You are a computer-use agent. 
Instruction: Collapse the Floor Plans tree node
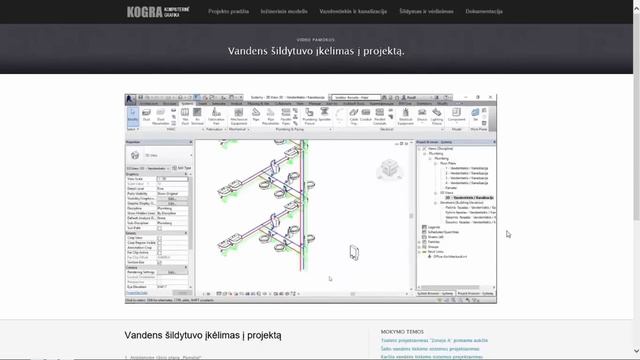pyautogui.click(x=436, y=163)
